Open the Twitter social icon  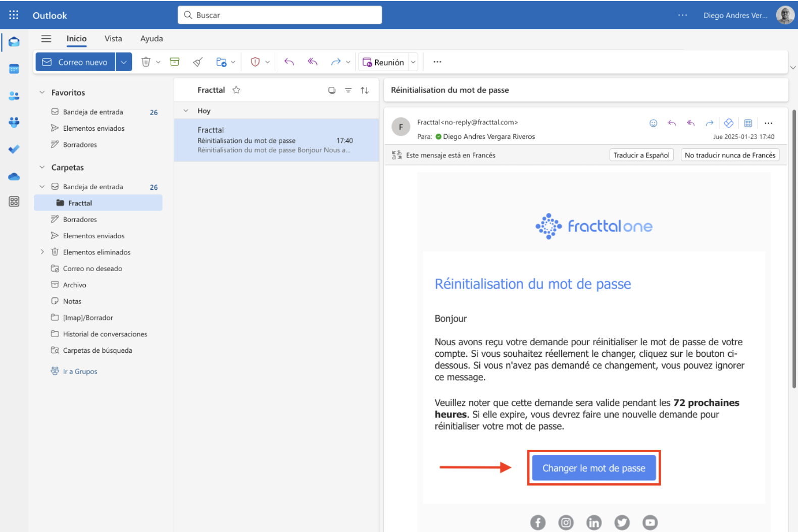(x=622, y=522)
